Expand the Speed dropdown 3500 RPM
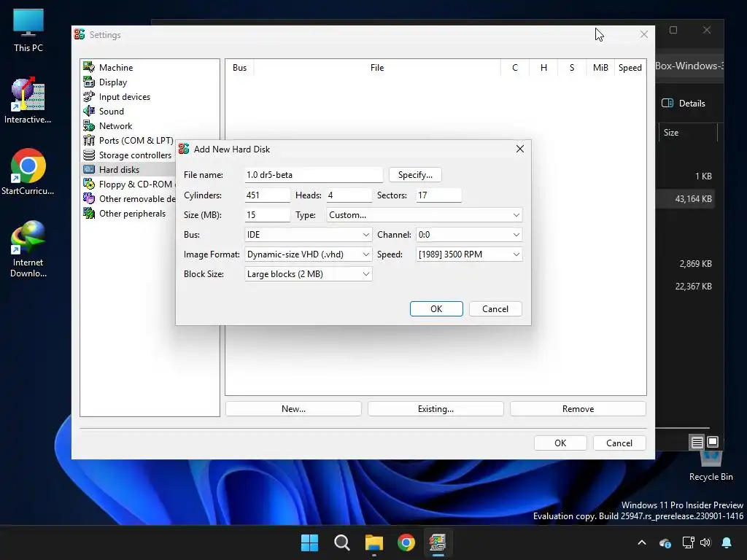The width and height of the screenshot is (747, 560). point(469,254)
